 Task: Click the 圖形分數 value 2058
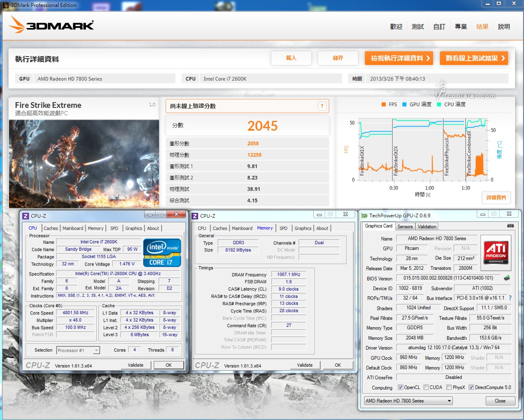point(253,144)
